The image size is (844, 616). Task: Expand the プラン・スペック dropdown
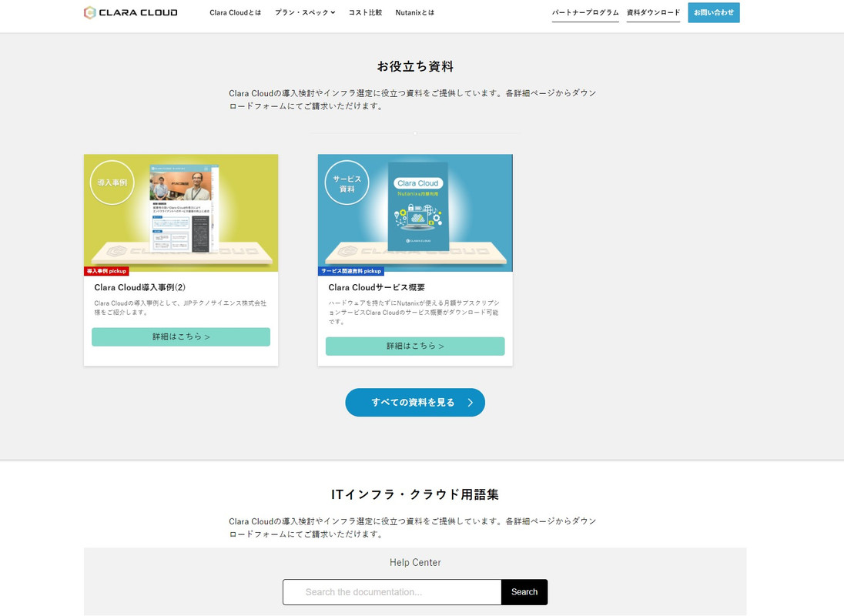pyautogui.click(x=305, y=12)
